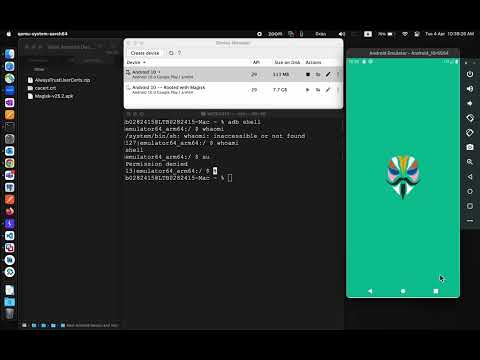
Task: Click emulator volume up icon
Action: [x=470, y=89]
